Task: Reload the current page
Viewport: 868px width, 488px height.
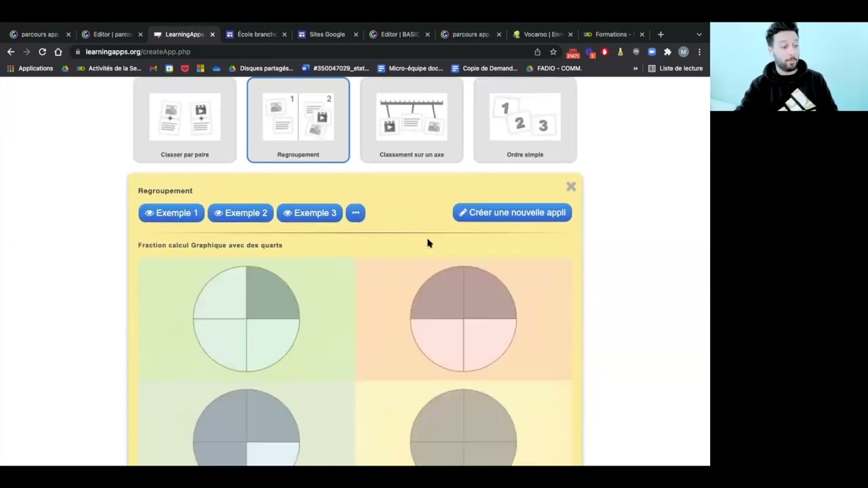Action: click(x=42, y=52)
